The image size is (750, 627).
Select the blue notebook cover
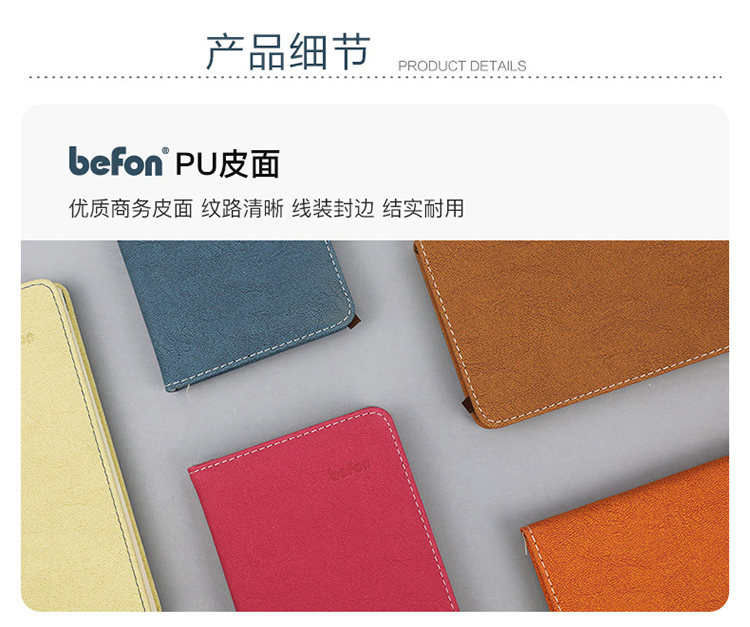237,311
